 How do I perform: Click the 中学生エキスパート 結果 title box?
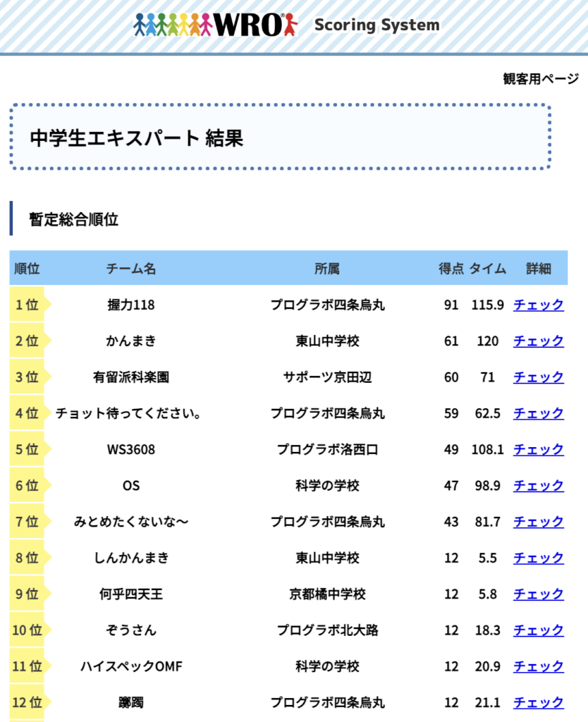[280, 137]
